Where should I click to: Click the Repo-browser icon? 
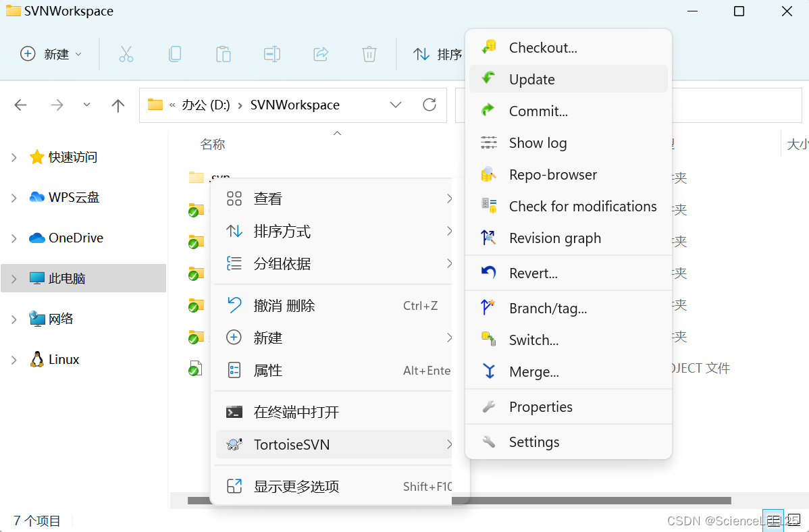tap(489, 174)
